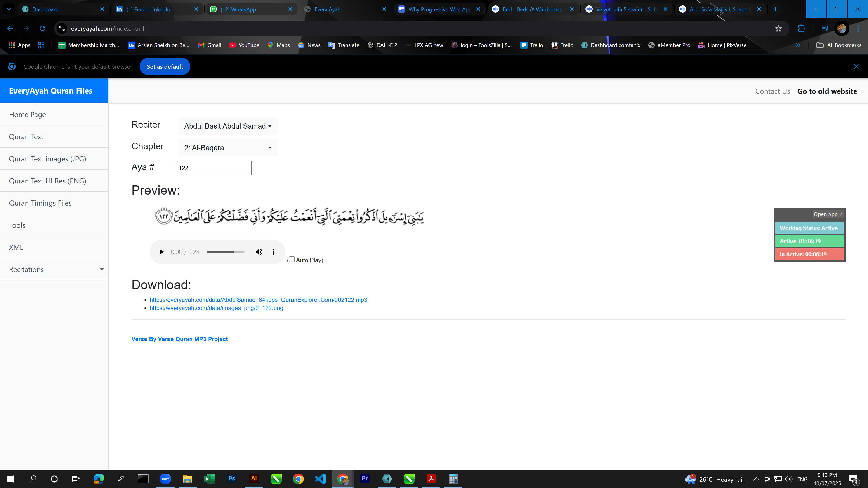868x488 pixels.
Task: Open All Bookmarks folder
Action: pyautogui.click(x=839, y=45)
